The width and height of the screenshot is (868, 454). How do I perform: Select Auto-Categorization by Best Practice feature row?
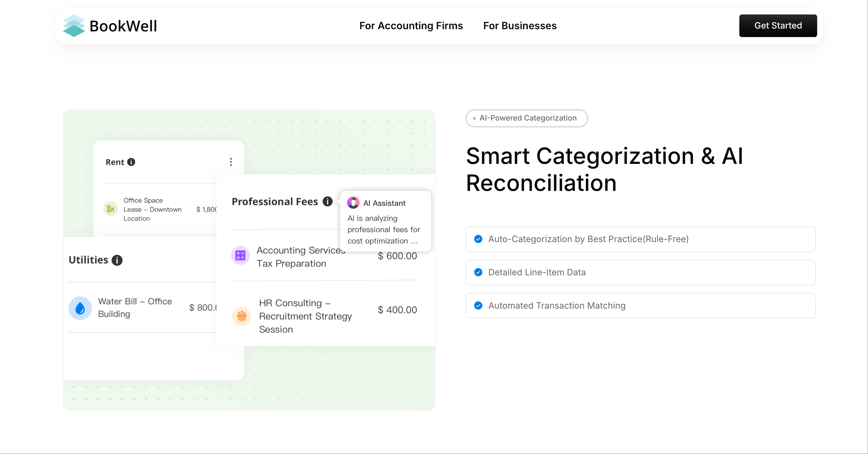point(640,239)
